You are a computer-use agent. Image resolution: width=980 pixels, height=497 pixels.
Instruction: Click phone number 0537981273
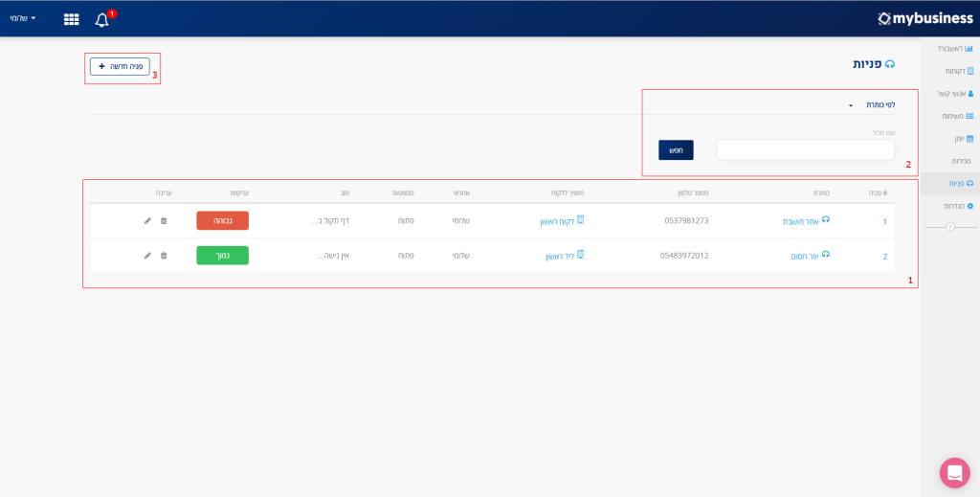pyautogui.click(x=686, y=220)
